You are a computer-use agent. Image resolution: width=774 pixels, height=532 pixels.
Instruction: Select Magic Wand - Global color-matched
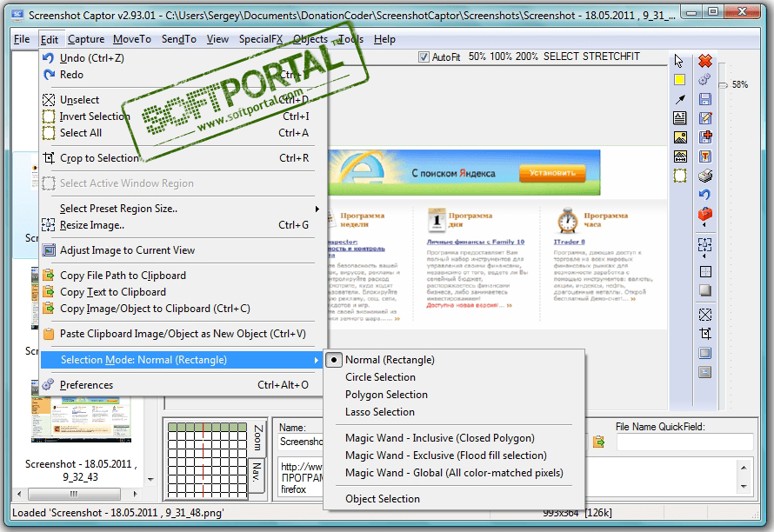coord(454,473)
